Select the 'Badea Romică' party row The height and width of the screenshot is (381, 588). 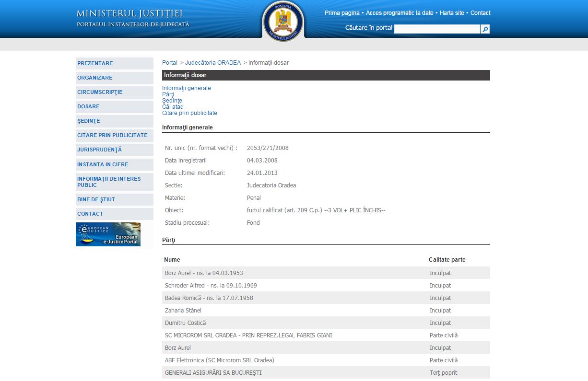[x=326, y=298]
